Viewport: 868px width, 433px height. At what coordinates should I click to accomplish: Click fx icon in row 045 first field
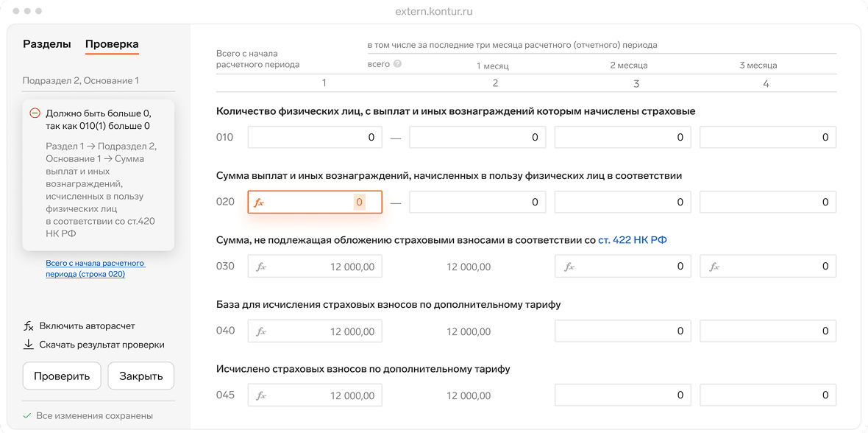(x=260, y=395)
